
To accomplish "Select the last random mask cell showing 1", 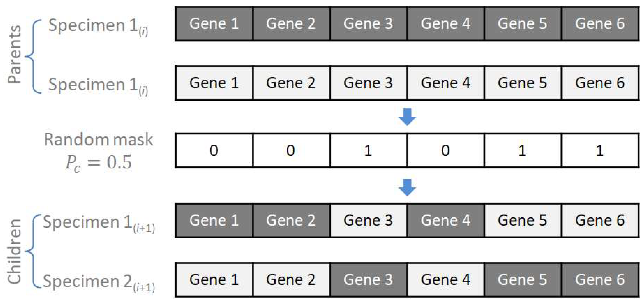I will pos(600,150).
